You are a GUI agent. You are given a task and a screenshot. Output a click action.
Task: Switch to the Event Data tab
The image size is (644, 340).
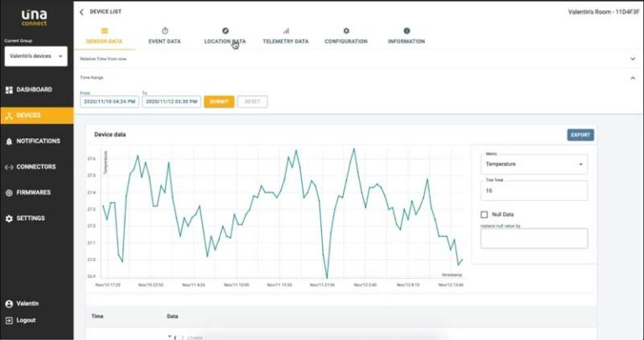(164, 36)
